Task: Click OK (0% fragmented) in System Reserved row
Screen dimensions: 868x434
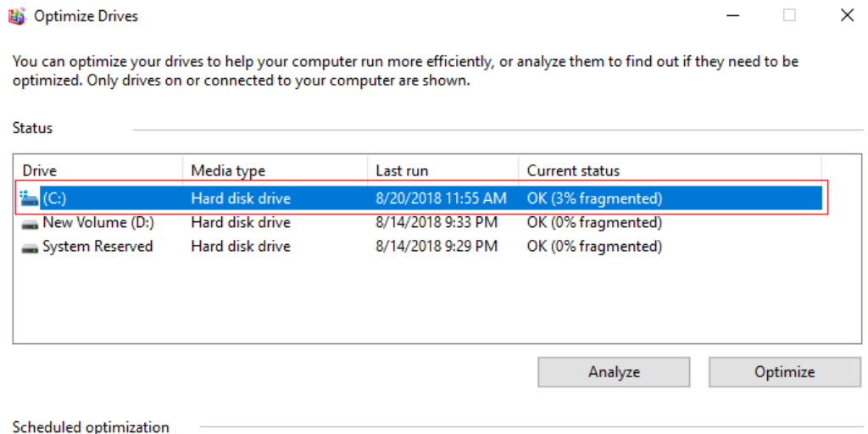Action: pos(594,247)
